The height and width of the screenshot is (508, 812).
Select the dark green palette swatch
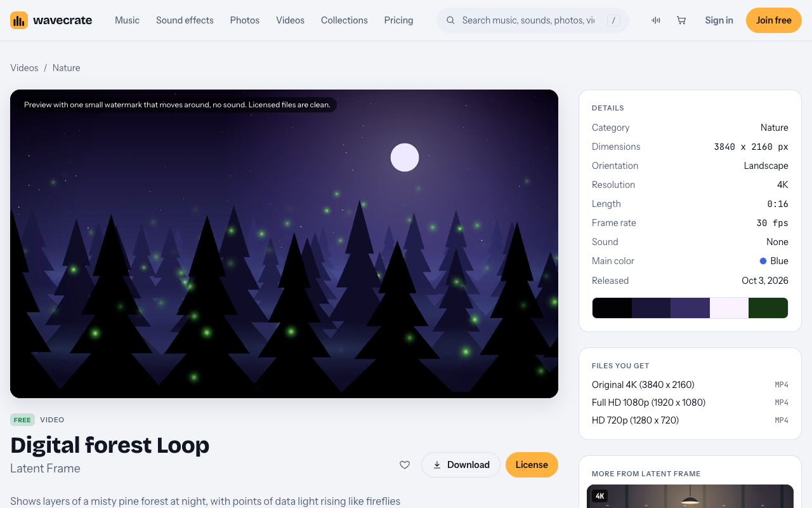[768, 308]
